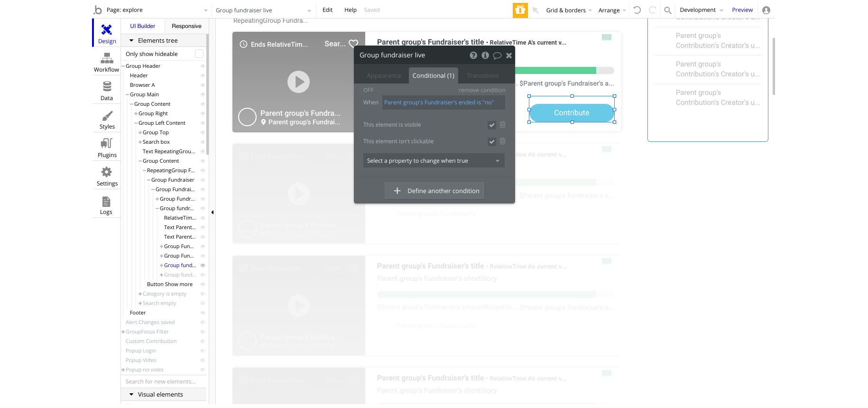This screenshot has width=868, height=408.
Task: Select the Contribute button on canvas
Action: [x=572, y=113]
